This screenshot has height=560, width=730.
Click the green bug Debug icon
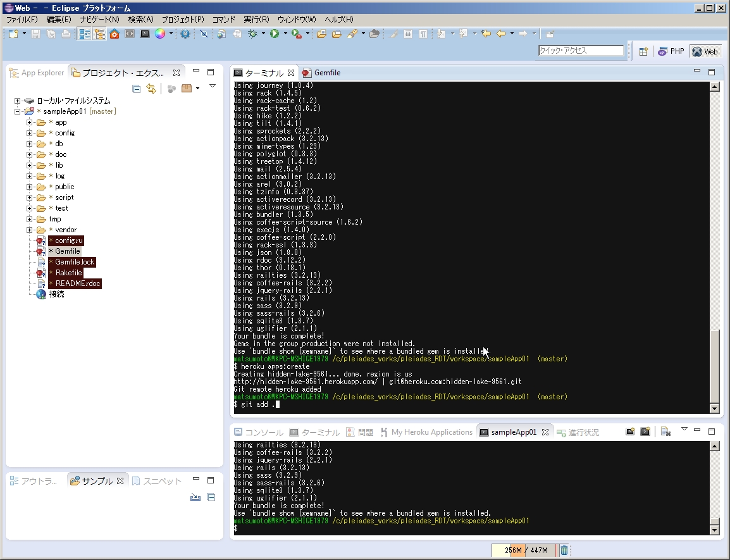click(252, 34)
